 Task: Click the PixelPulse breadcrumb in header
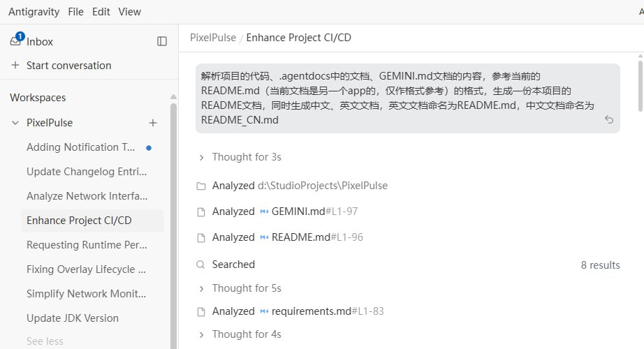click(x=212, y=38)
